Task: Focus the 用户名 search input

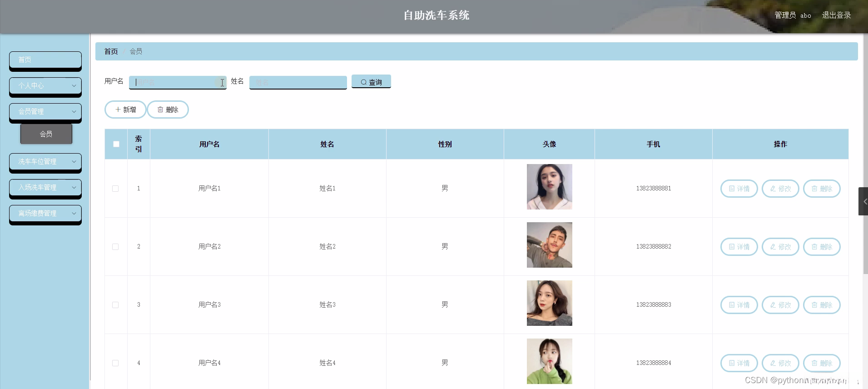Action: click(x=178, y=82)
